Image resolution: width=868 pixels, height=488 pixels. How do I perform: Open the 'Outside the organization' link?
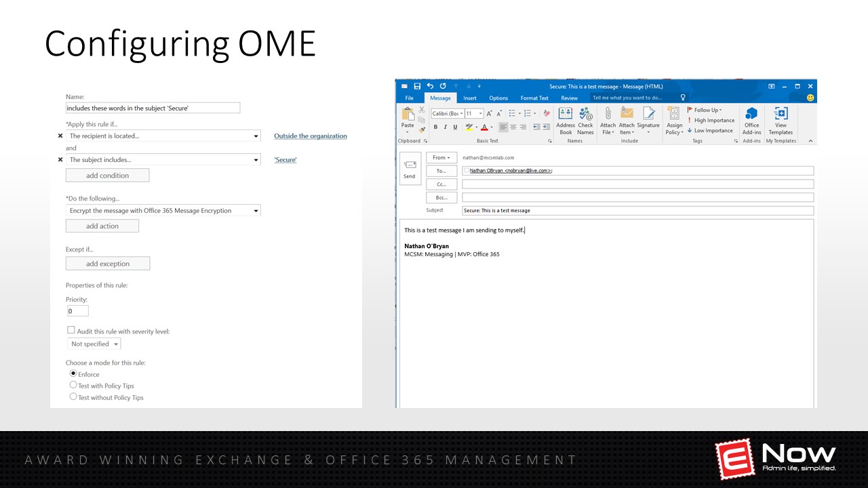coord(311,136)
